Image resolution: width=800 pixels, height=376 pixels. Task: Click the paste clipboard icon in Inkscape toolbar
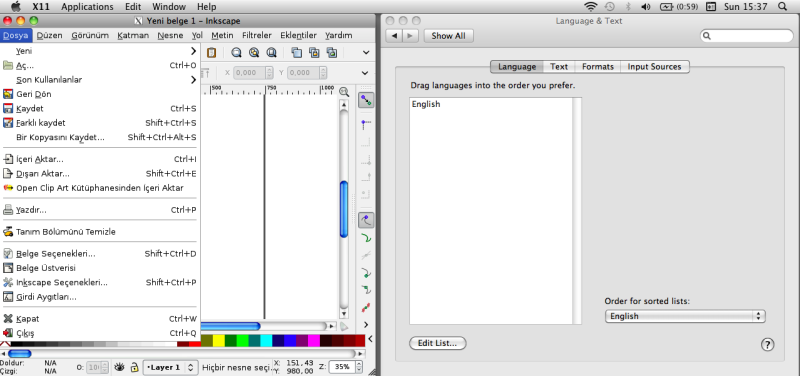[x=211, y=52]
